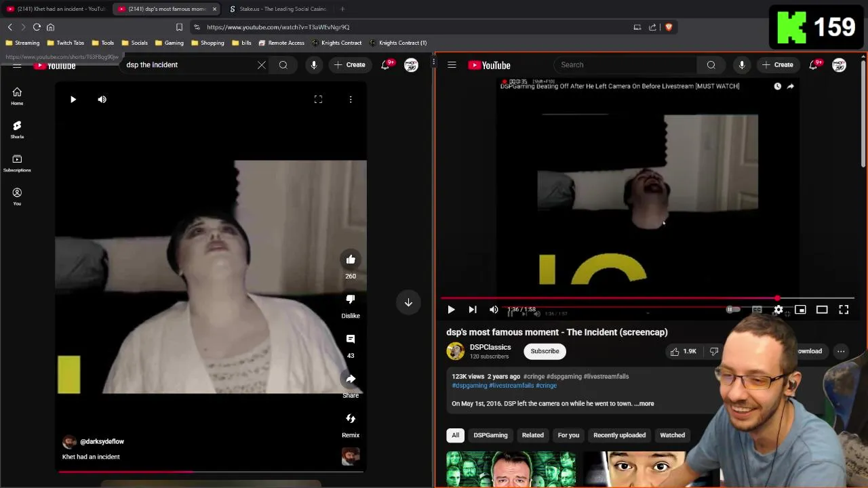Viewport: 868px width, 488px height.
Task: Reload the page in browser toolbar
Action: [x=37, y=27]
